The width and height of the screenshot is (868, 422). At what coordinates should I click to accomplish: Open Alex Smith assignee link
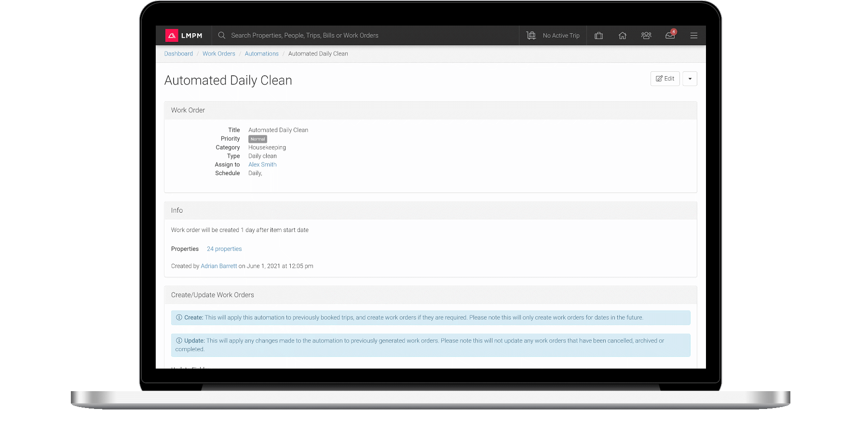click(x=262, y=164)
